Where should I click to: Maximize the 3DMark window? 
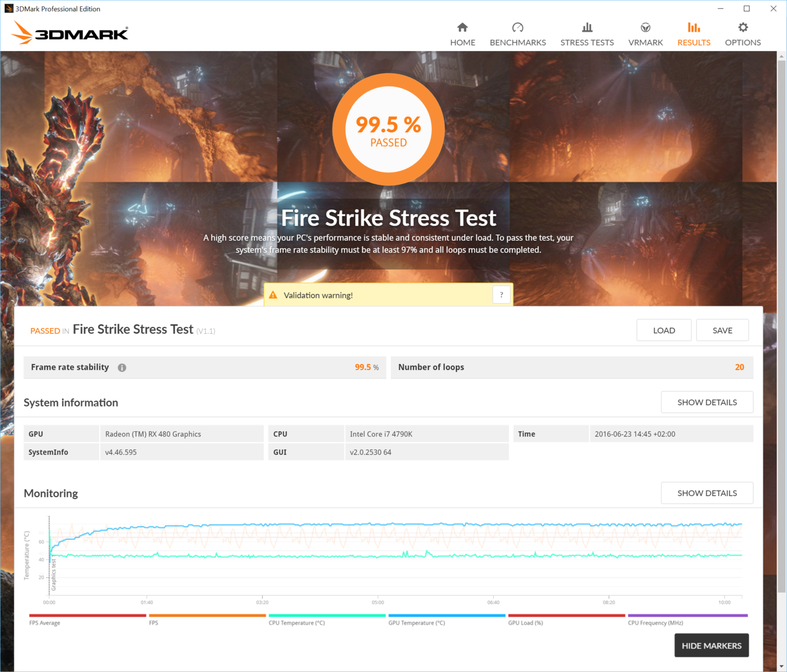pos(747,8)
